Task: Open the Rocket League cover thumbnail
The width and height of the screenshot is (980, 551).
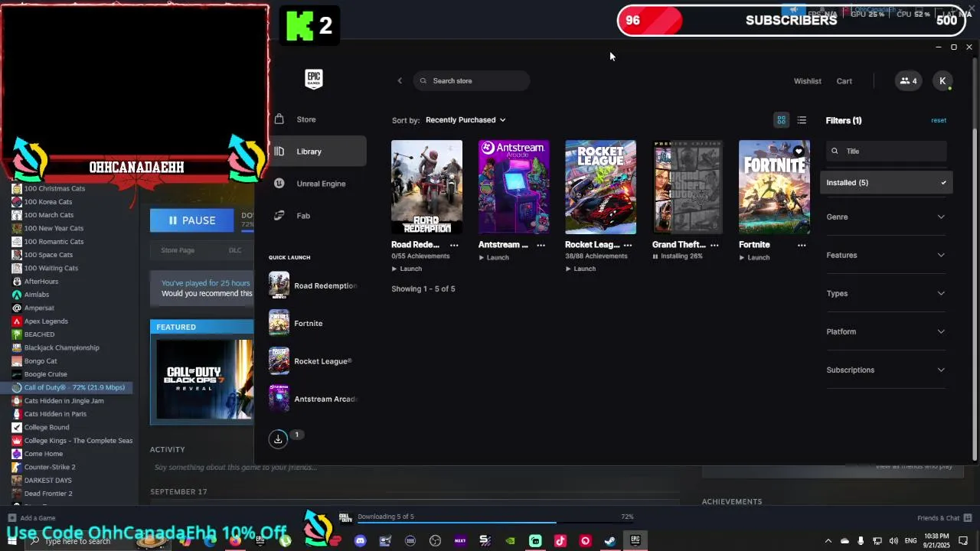Action: 600,187
